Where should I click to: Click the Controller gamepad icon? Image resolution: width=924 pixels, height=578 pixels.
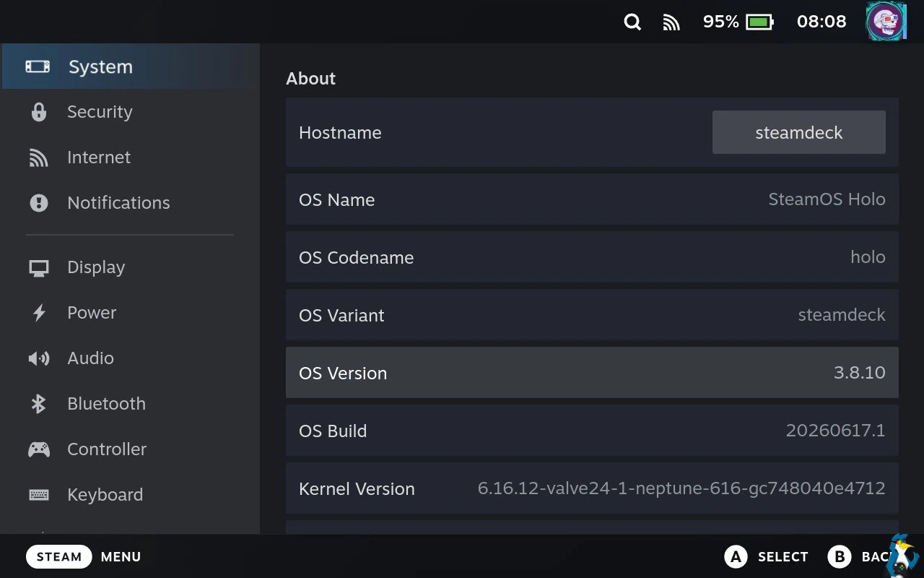click(x=39, y=449)
